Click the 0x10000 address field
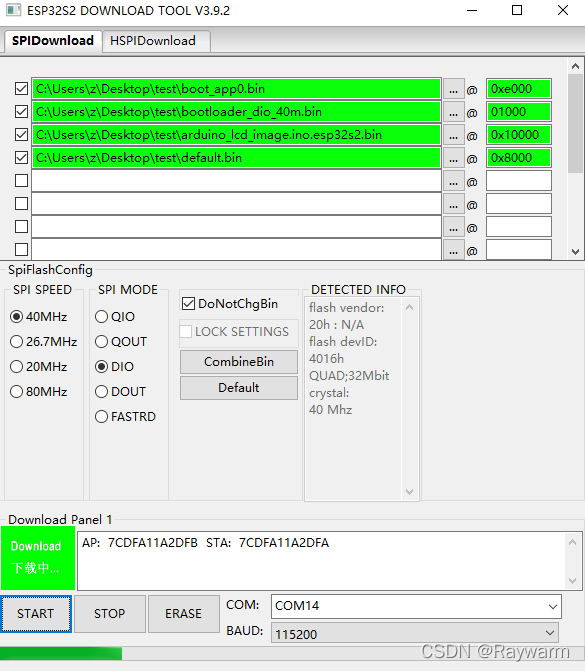The width and height of the screenshot is (585, 671). [x=518, y=135]
